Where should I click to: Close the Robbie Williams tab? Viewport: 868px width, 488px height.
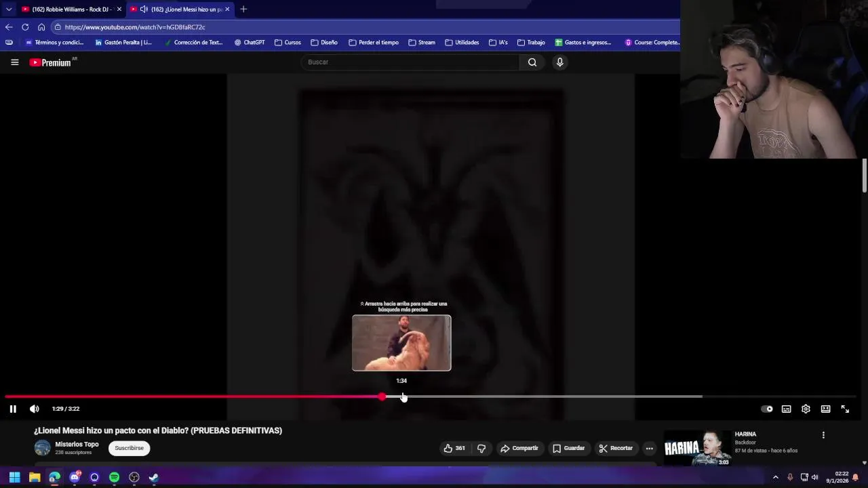(119, 9)
